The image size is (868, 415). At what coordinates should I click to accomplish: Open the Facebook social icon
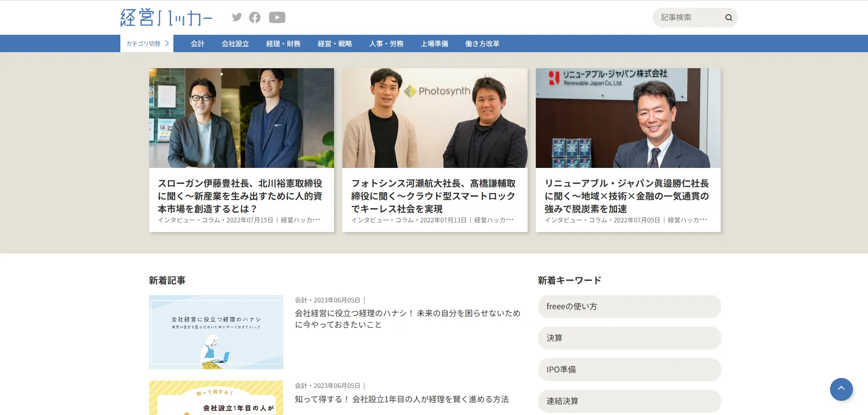click(x=255, y=17)
